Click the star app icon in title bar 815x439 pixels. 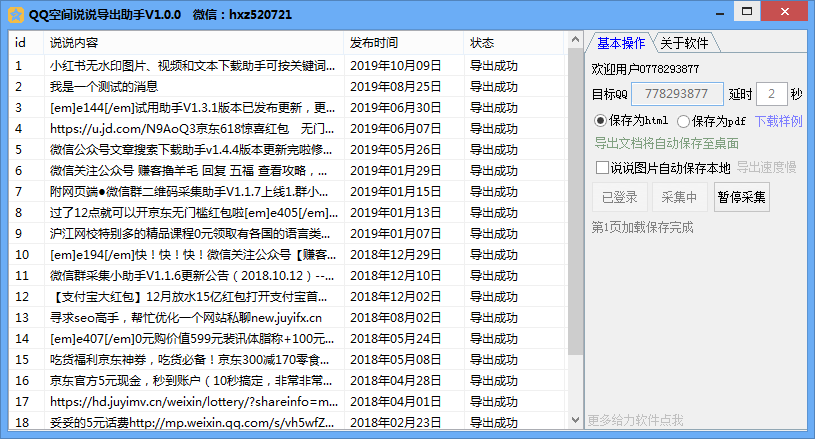point(16,15)
